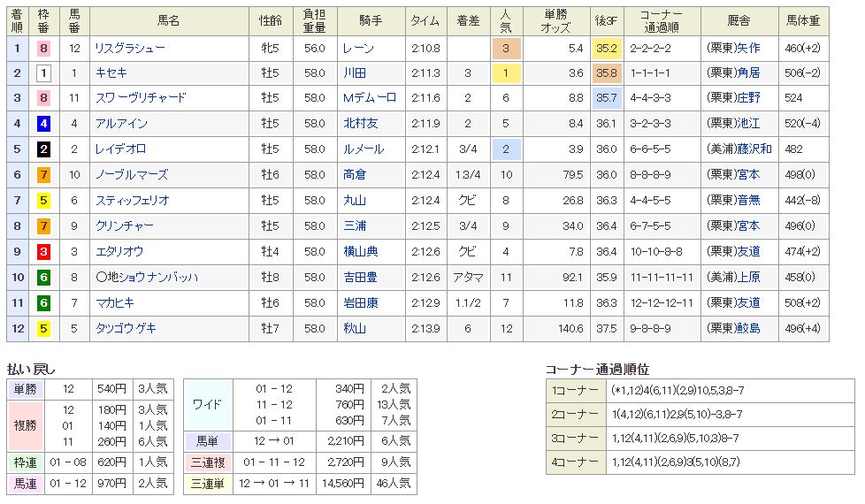
Task: Click the ワイド payout label
Action: click(208, 404)
